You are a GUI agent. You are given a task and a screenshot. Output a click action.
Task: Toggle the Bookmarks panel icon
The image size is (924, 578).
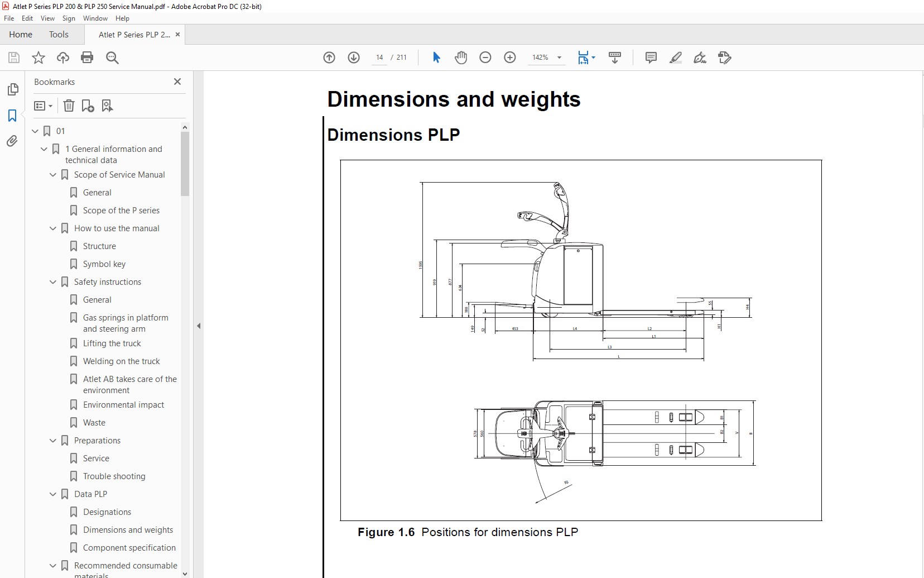click(12, 116)
